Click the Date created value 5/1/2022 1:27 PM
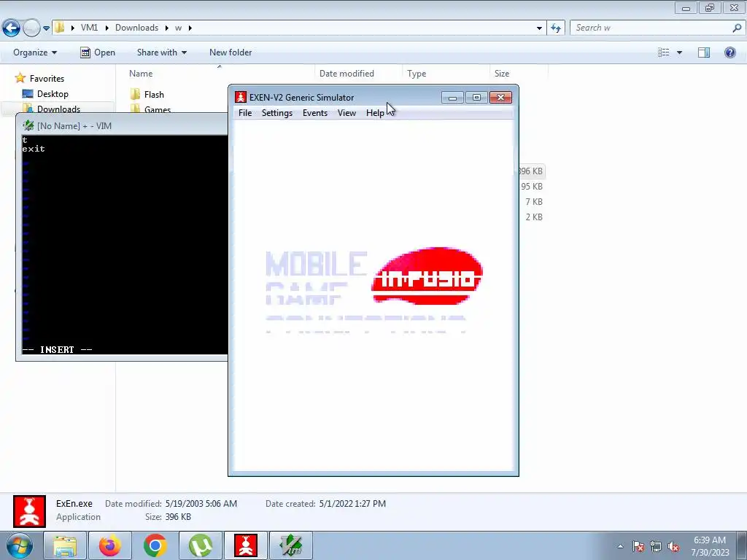Viewport: 747px width, 560px height. 352,503
